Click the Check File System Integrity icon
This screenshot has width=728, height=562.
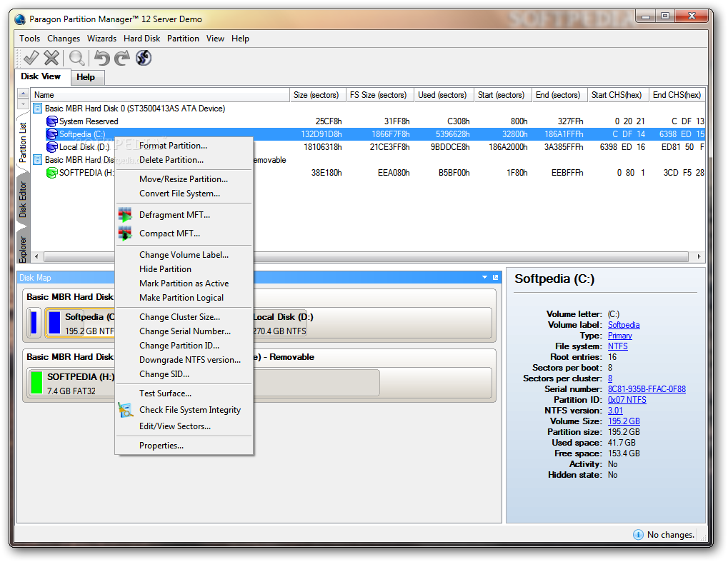(x=125, y=410)
